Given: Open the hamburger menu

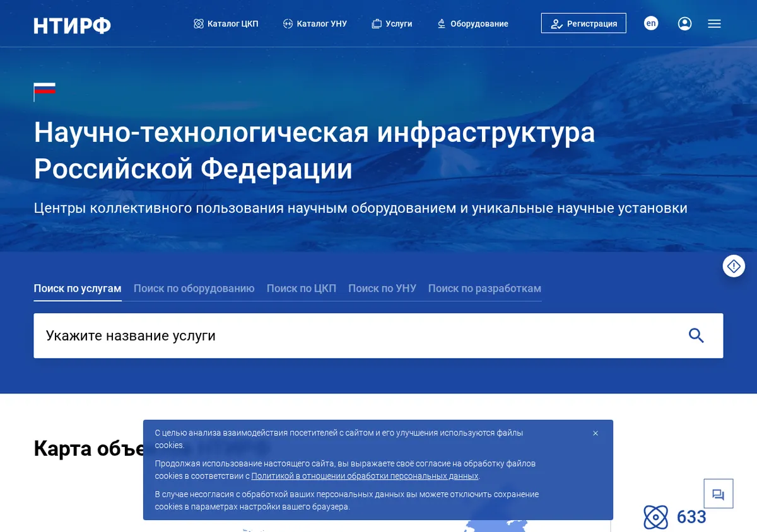Looking at the screenshot, I should click(714, 23).
